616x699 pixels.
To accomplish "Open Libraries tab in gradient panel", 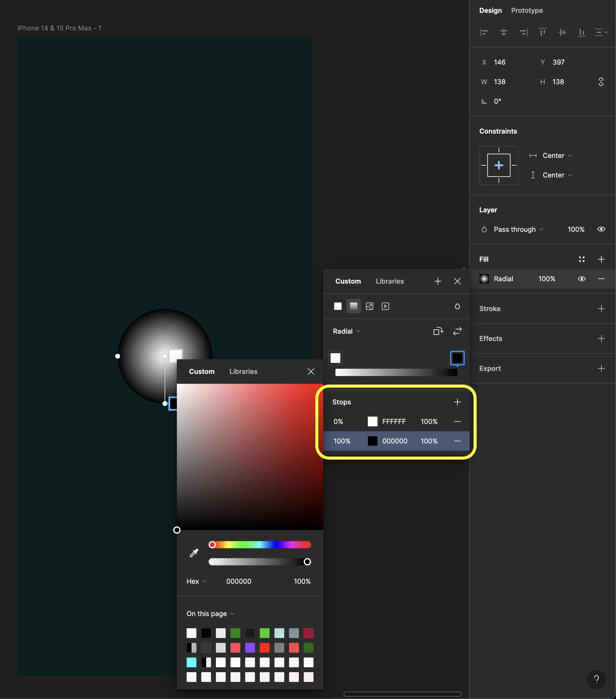I will click(390, 281).
